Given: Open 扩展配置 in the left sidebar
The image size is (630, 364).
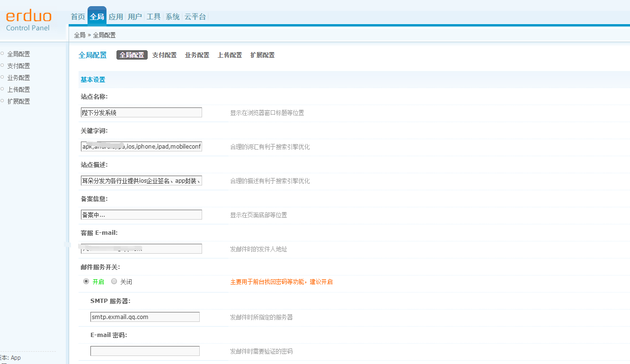Looking at the screenshot, I should tap(18, 101).
